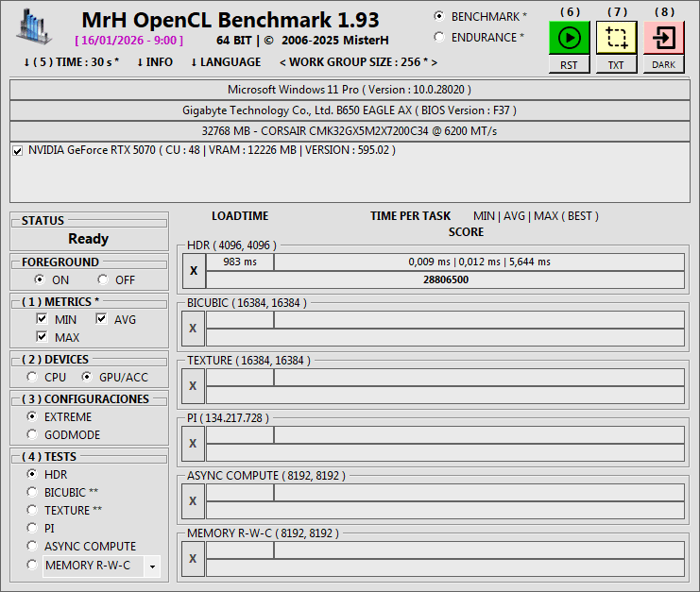This screenshot has width=700, height=592.
Task: Select GPU/ACC as the device
Action: (x=87, y=377)
